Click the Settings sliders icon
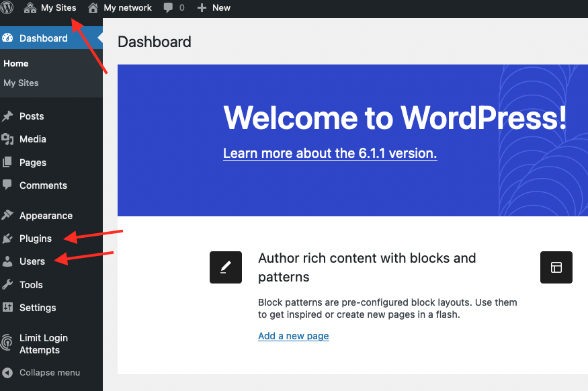The height and width of the screenshot is (391, 588). (7, 308)
